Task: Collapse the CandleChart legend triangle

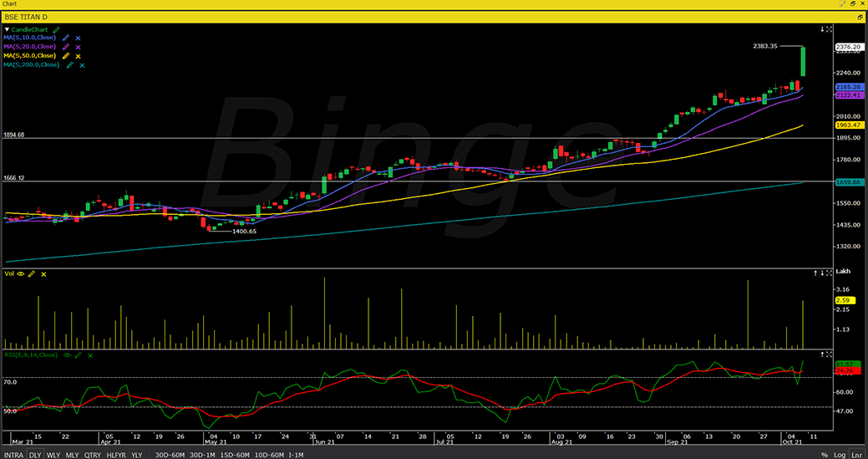Action: pyautogui.click(x=8, y=29)
